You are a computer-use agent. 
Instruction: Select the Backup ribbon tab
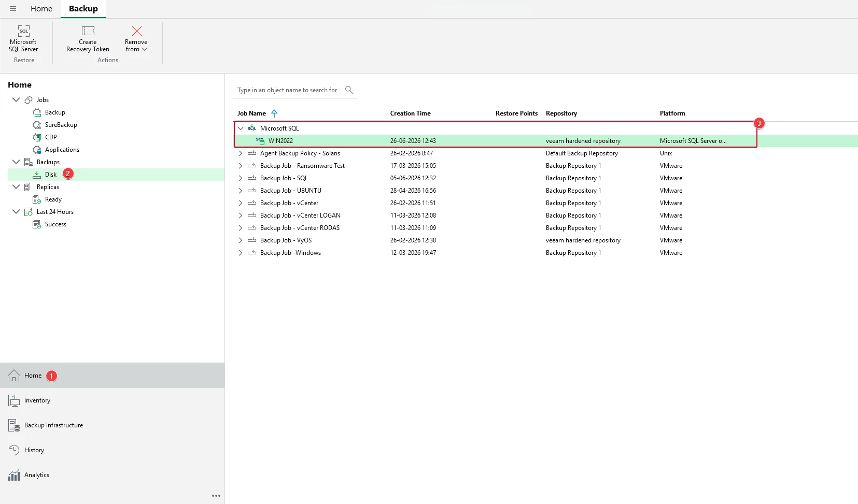click(x=83, y=9)
